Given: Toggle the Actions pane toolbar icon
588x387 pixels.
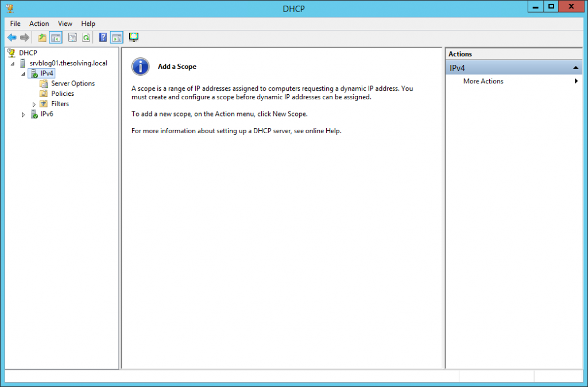Looking at the screenshot, I should click(x=116, y=37).
